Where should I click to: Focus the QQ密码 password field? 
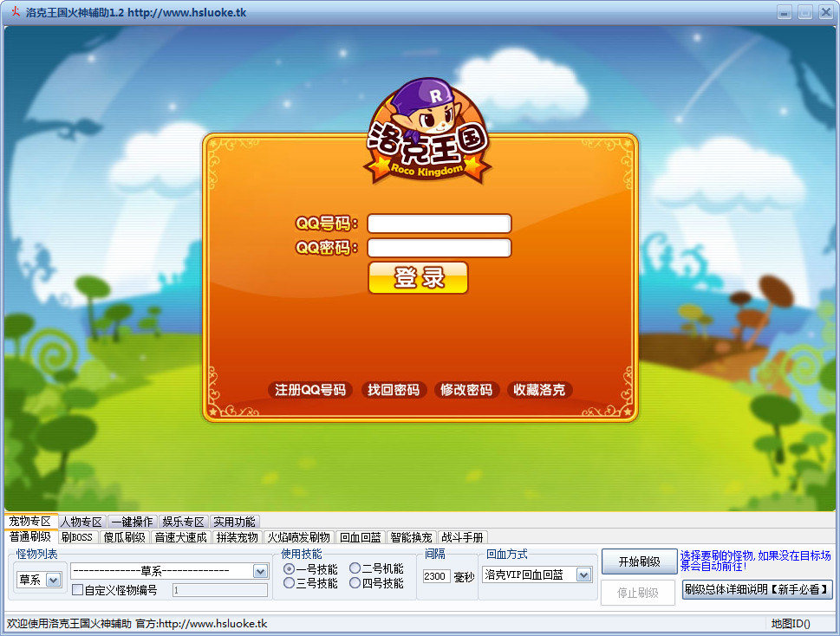[x=440, y=248]
